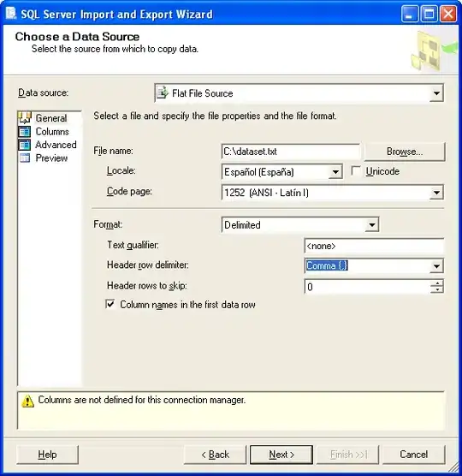
Task: Click the Advanced page icon
Action: [x=24, y=145]
